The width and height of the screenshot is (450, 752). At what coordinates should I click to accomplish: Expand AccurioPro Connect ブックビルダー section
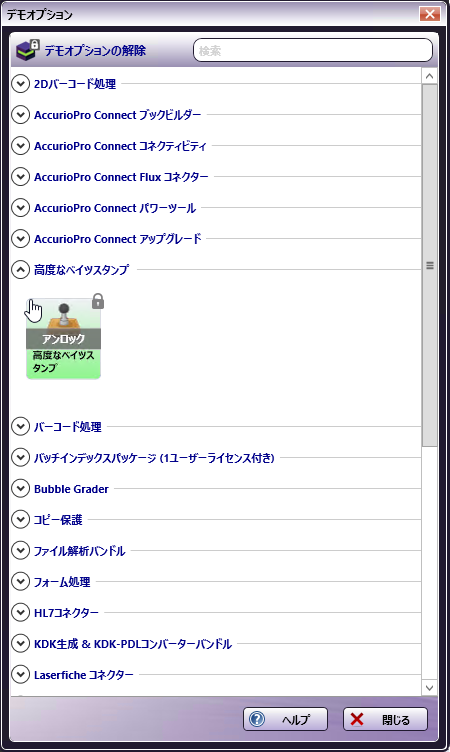click(20, 115)
